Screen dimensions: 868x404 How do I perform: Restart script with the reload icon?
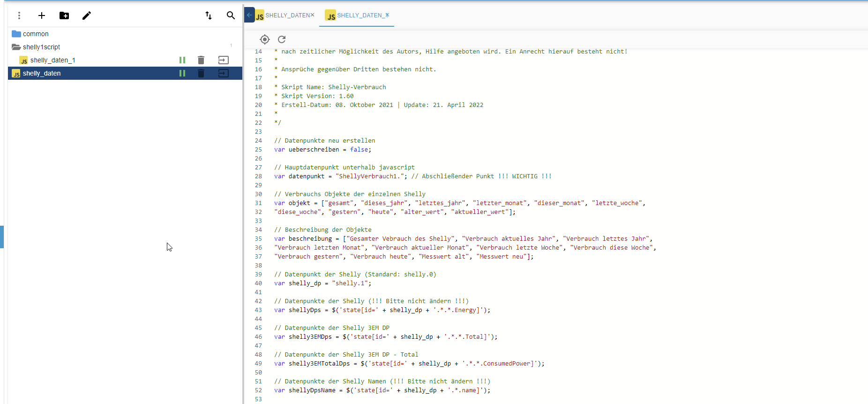click(282, 39)
